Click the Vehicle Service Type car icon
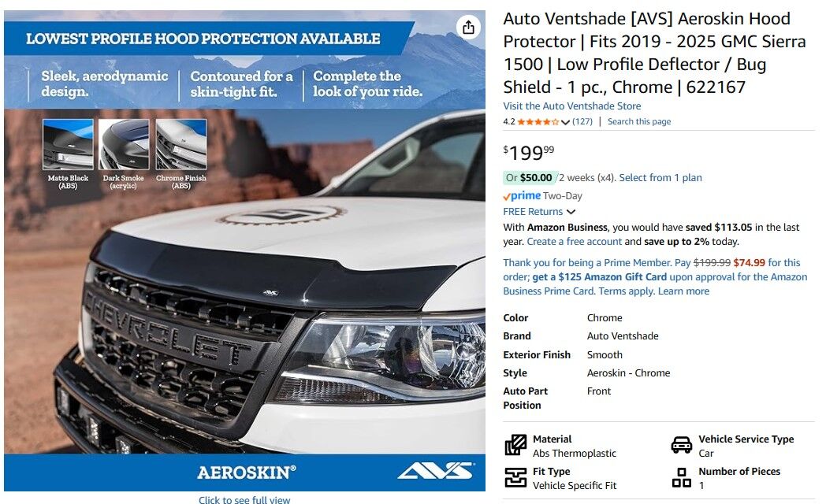 click(x=682, y=445)
